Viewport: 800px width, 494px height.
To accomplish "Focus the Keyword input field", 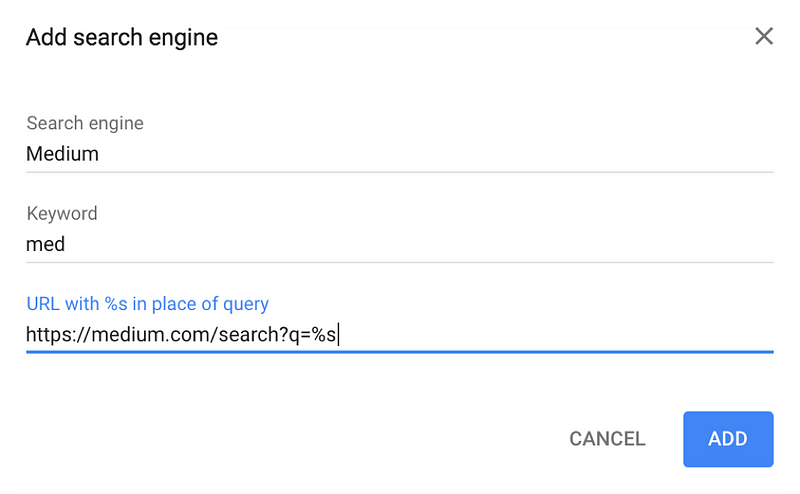I will 399,244.
